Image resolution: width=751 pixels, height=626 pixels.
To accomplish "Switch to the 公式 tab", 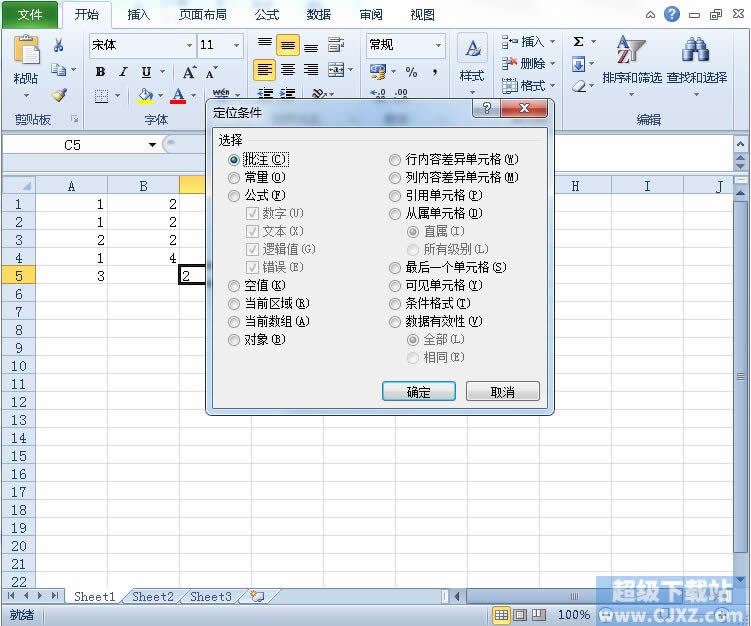I will 267,15.
